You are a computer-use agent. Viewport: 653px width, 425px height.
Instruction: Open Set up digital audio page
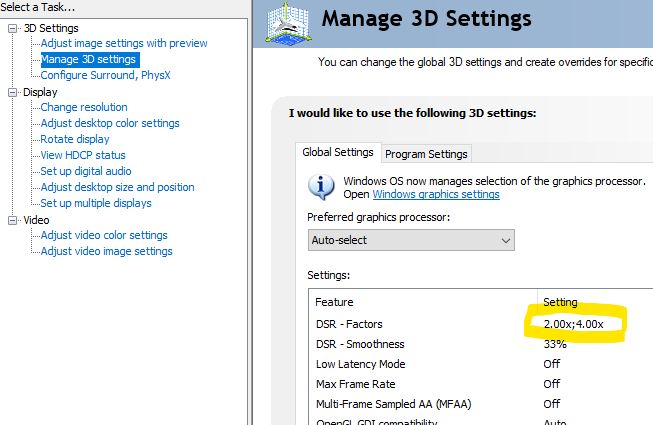pyautogui.click(x=86, y=171)
